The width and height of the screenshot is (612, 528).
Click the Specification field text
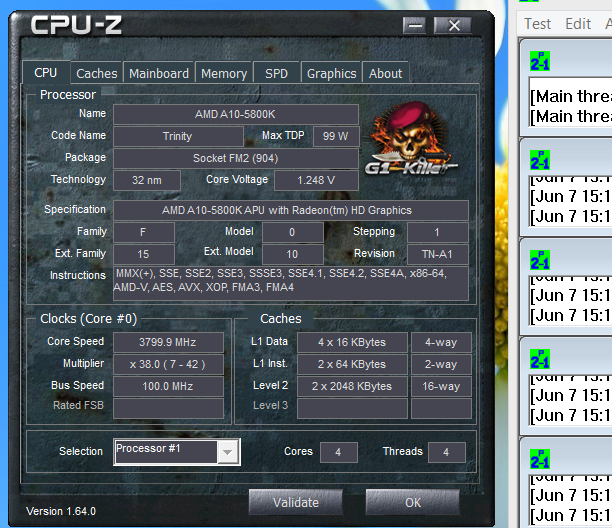coord(291,210)
